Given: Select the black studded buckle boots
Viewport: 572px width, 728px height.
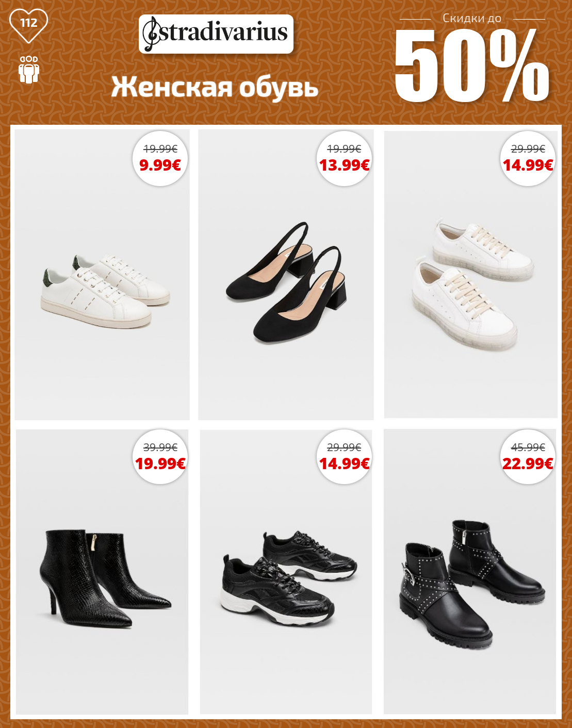Looking at the screenshot, I should (472, 584).
